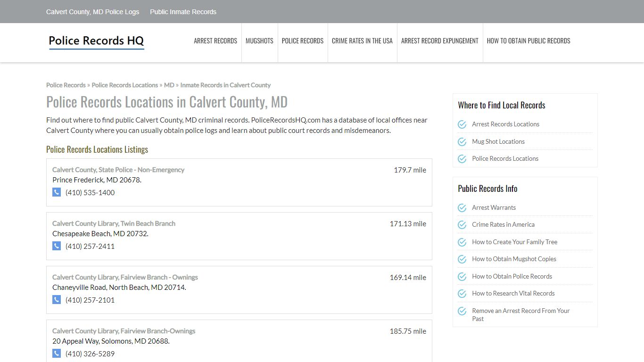Click Where to Find Local Records heading
This screenshot has height=362, width=644.
coord(502,105)
